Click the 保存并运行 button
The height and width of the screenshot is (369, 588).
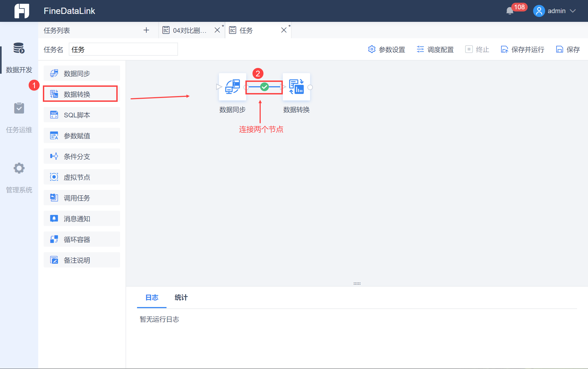point(522,49)
